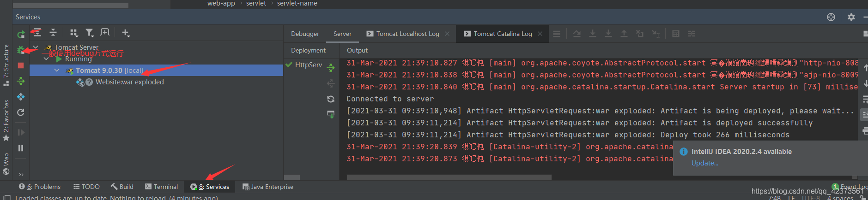868x200 pixels.
Task: Collapse the Tomcat Server tree node
Action: [36, 47]
